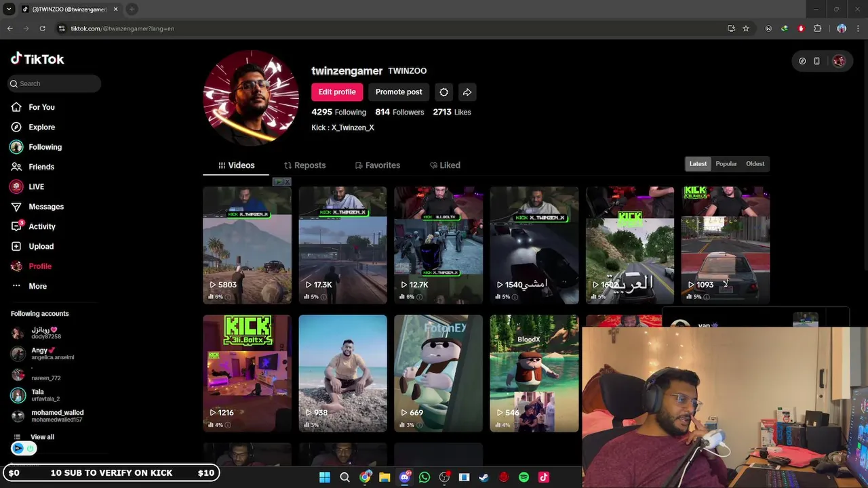Switch to the Videos tab
Screen dimensions: 868x488
point(236,165)
